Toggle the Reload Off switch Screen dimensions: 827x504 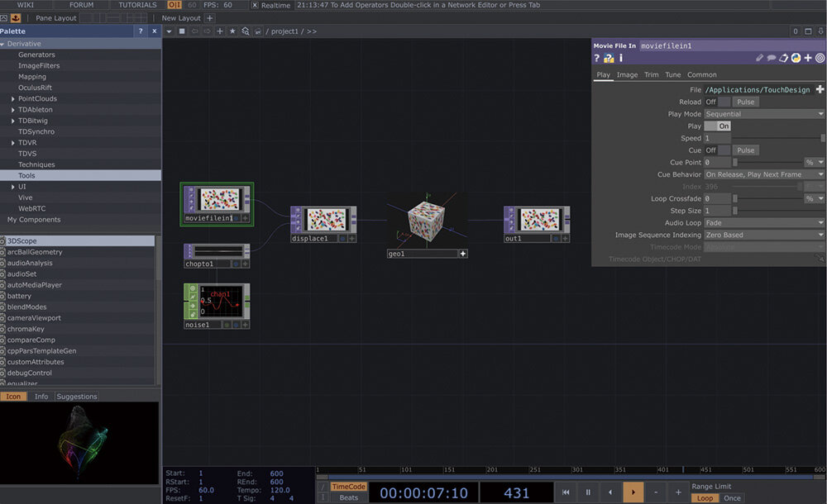point(717,102)
